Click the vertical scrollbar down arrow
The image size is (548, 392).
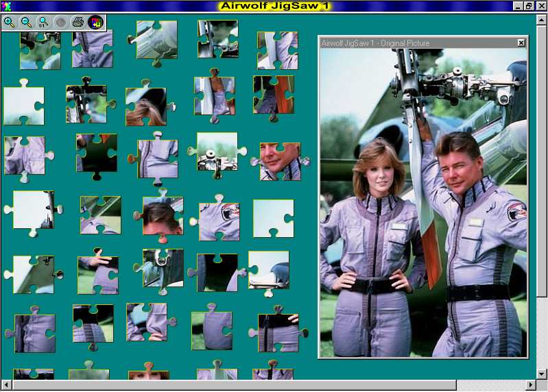[x=541, y=374]
